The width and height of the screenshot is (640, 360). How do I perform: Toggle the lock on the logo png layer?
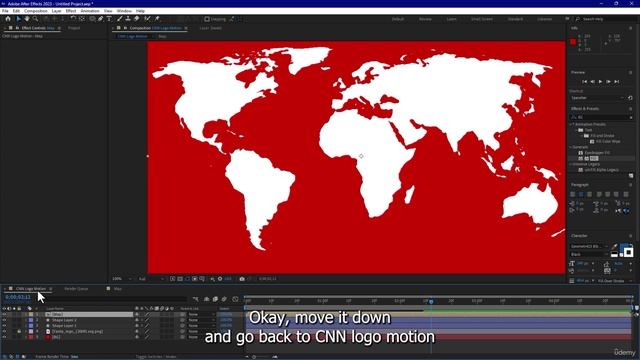(x=19, y=331)
